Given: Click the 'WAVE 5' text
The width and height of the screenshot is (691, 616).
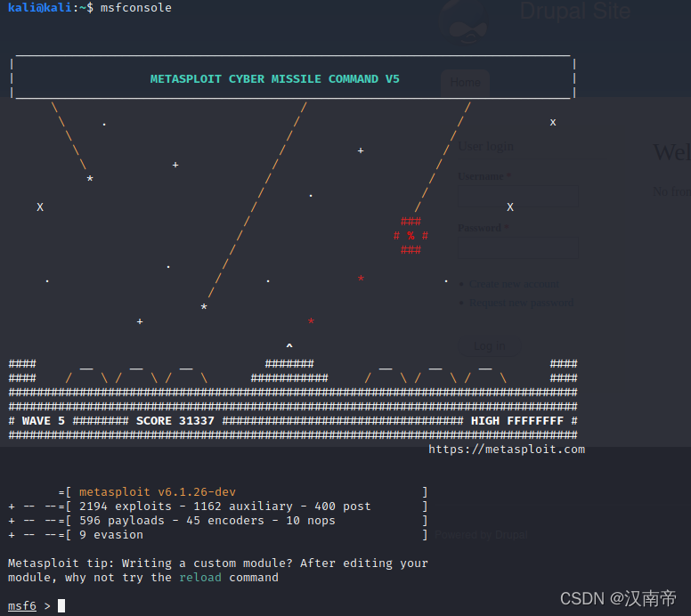Looking at the screenshot, I should coord(43,421).
